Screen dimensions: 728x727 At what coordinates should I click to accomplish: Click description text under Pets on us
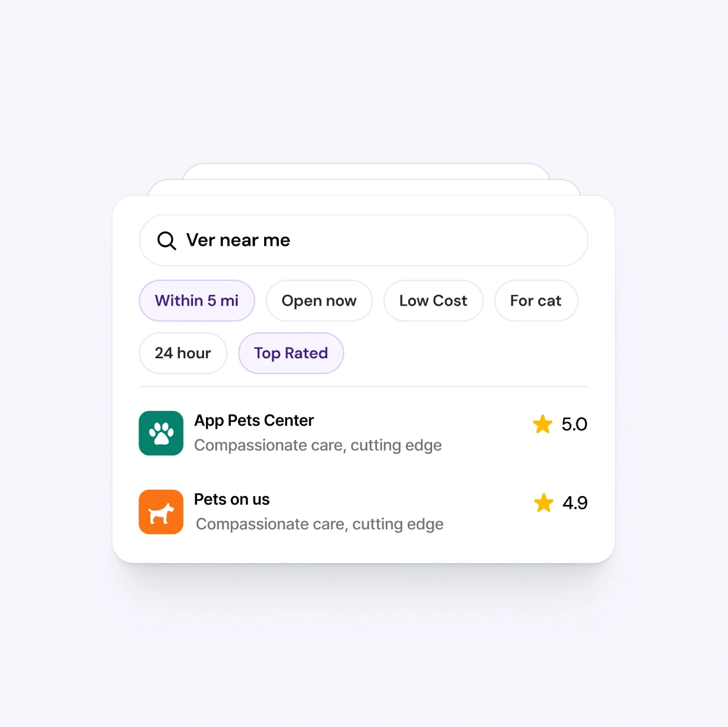[319, 524]
